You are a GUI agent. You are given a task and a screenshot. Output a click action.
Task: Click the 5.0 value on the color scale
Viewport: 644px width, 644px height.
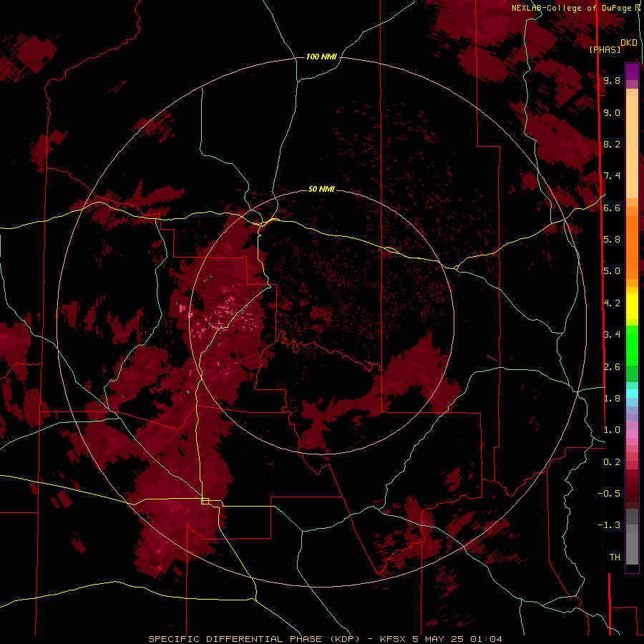coord(612,271)
